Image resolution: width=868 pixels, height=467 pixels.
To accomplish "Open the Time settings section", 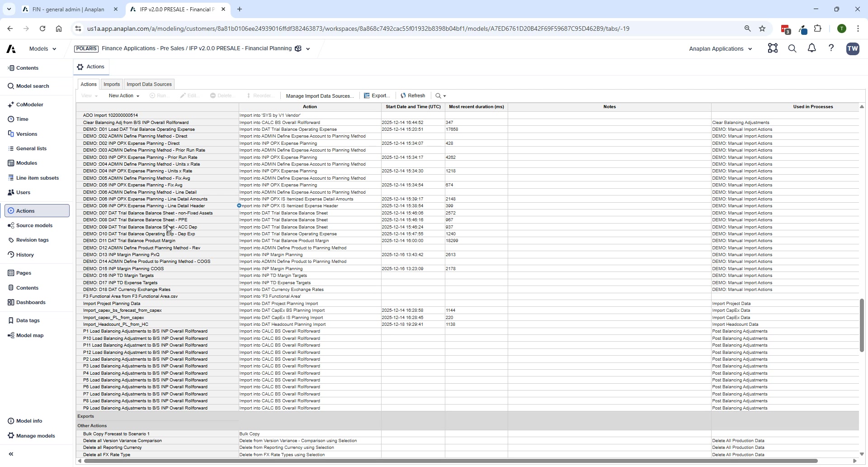I will click(22, 119).
